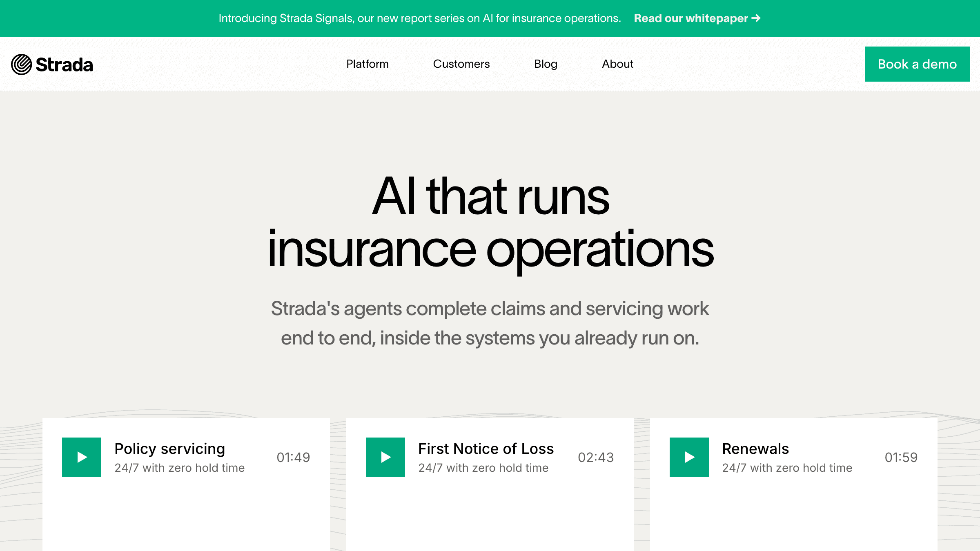
Task: Click the Introducing Strada Signals announcement text
Action: [420, 18]
